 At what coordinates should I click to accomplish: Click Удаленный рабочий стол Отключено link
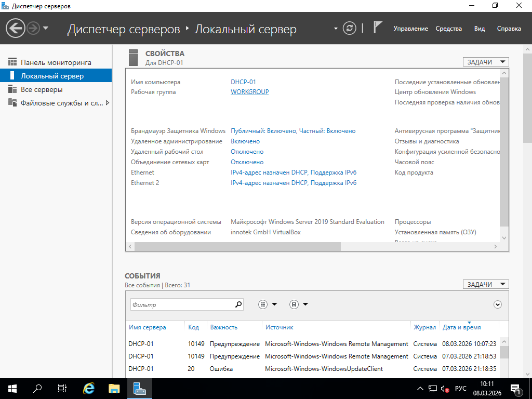tap(247, 152)
